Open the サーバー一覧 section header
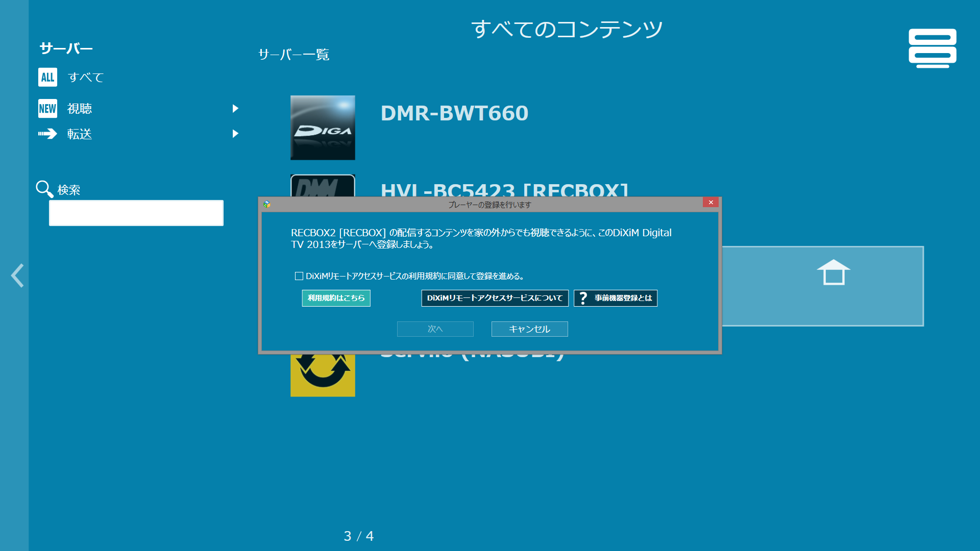Image resolution: width=980 pixels, height=551 pixels. (293, 55)
